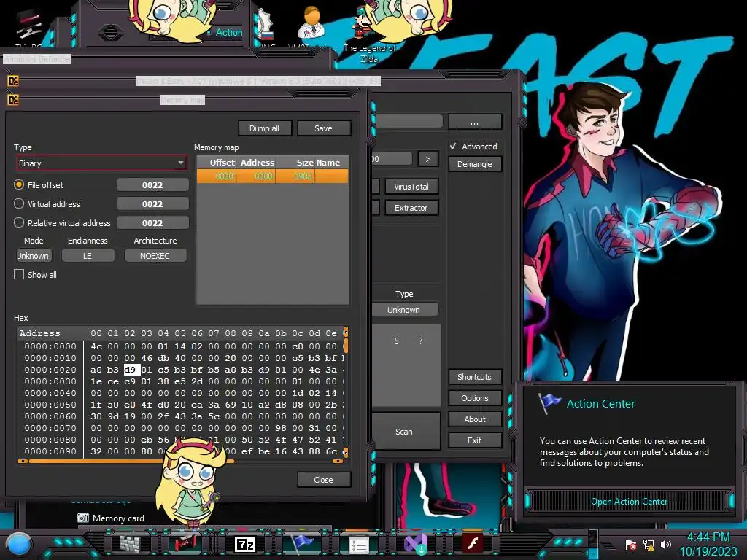Click the Relative virtual address value field 0022
This screenshot has width=747, height=560.
pyautogui.click(x=152, y=222)
